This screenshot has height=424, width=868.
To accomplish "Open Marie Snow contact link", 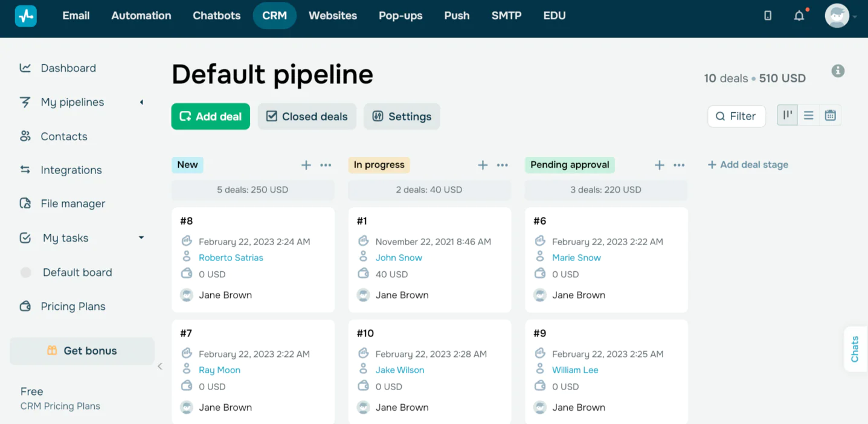I will (x=576, y=257).
